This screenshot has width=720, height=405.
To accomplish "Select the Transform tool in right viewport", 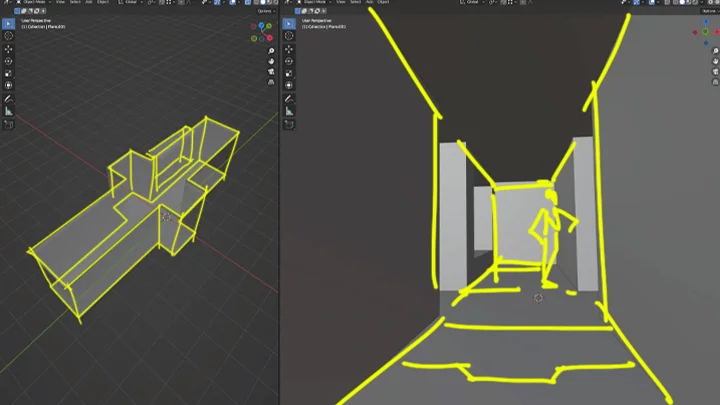I will pos(289,85).
